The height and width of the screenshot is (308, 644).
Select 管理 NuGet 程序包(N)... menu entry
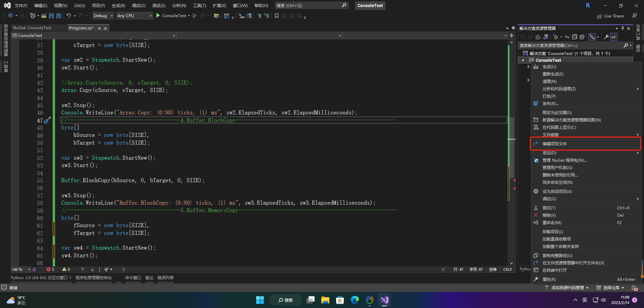[x=586, y=160]
